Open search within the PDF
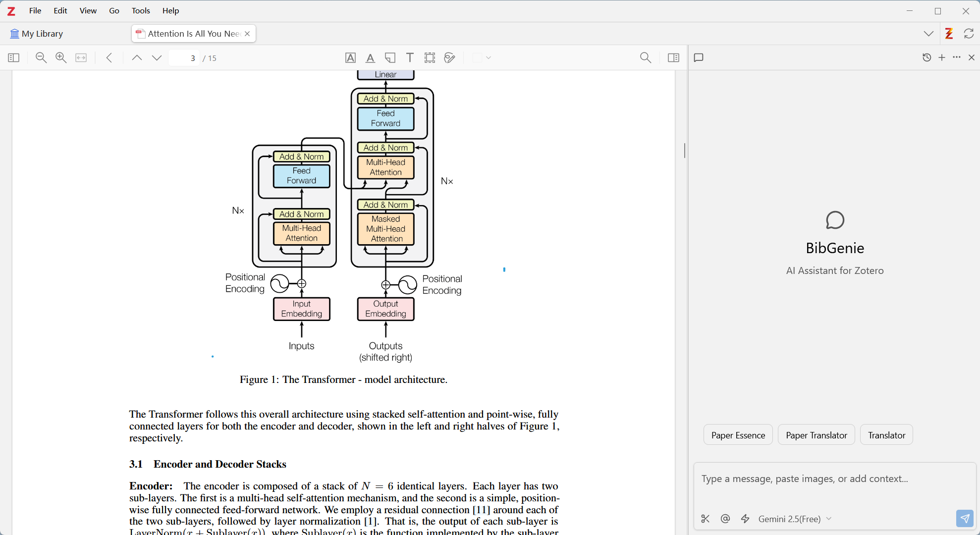Image resolution: width=980 pixels, height=535 pixels. coord(646,57)
